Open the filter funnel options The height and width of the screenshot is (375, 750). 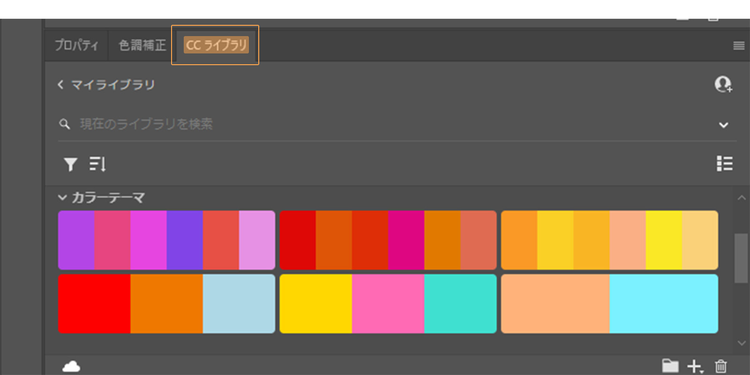pos(70,165)
